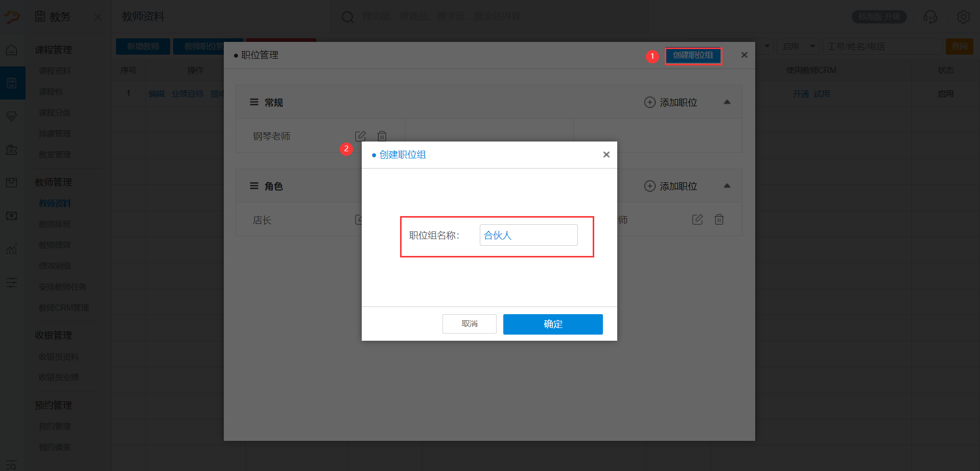Click the 开通 link under 使用教师CRM
Viewport: 980px width, 471px height.
(801, 94)
